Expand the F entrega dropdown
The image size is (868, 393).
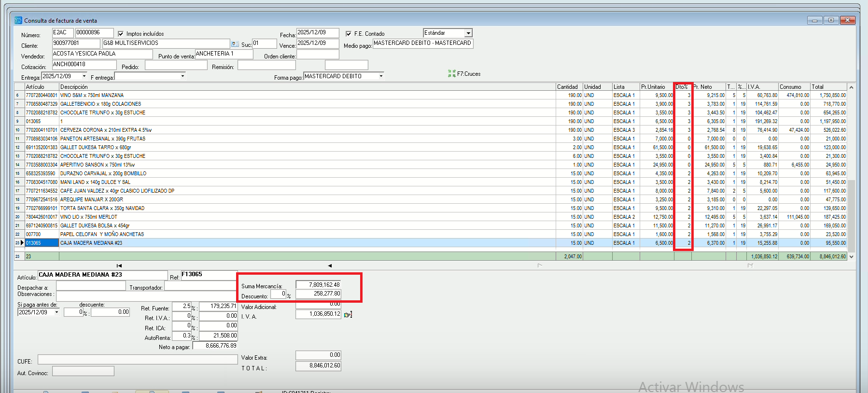coord(182,76)
